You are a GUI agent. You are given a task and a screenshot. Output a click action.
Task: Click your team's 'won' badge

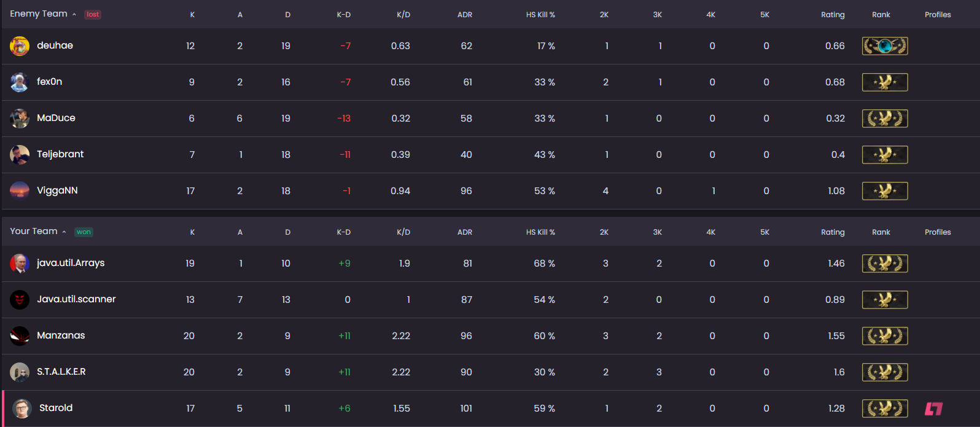[84, 232]
